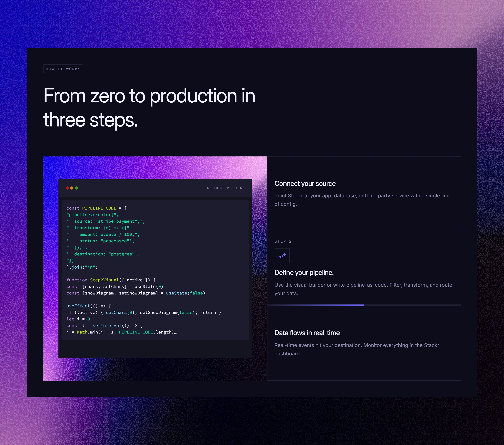Click the const PIPELINE_CODE line in the code
Image resolution: width=504 pixels, height=445 pixels.
point(96,208)
